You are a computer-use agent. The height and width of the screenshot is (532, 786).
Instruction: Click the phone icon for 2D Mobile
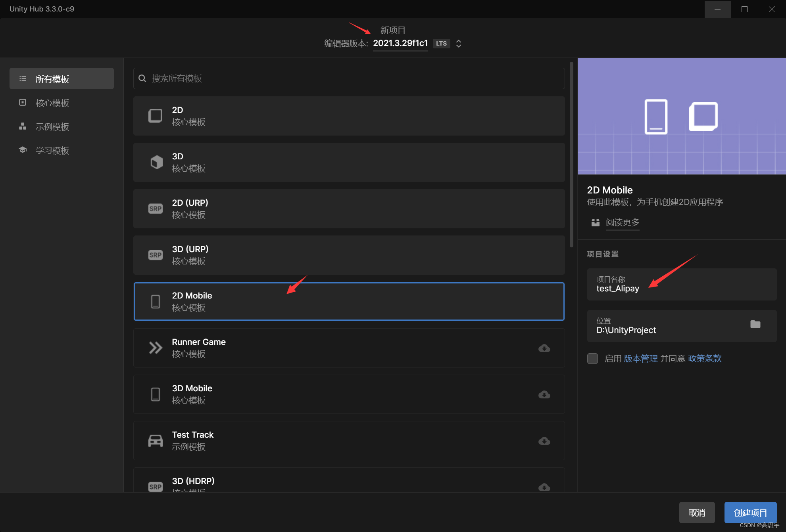tap(156, 301)
